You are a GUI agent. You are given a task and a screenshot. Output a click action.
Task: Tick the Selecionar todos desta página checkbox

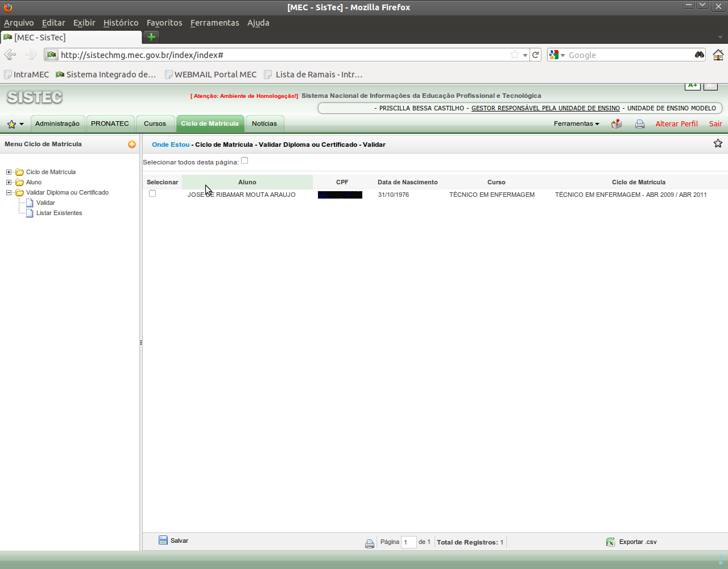pos(245,160)
